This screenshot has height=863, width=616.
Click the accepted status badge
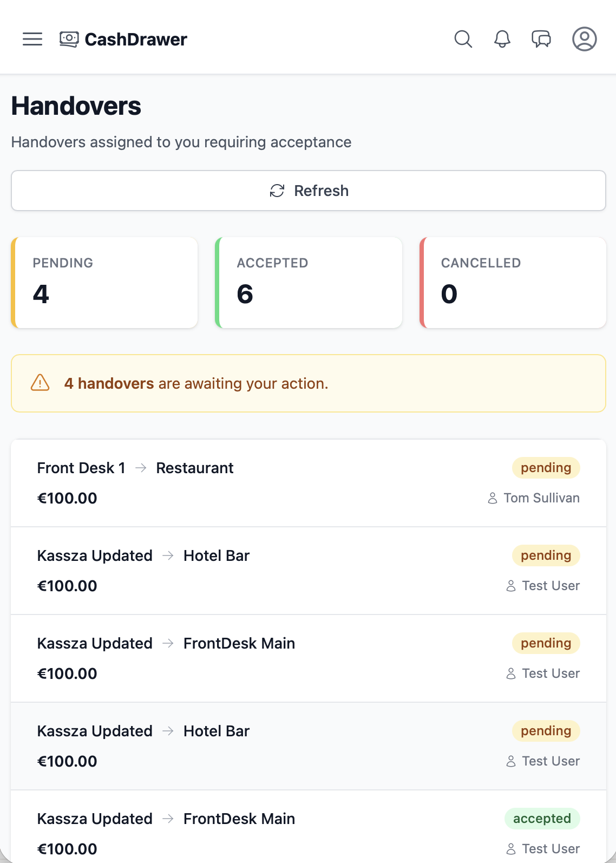pos(542,819)
